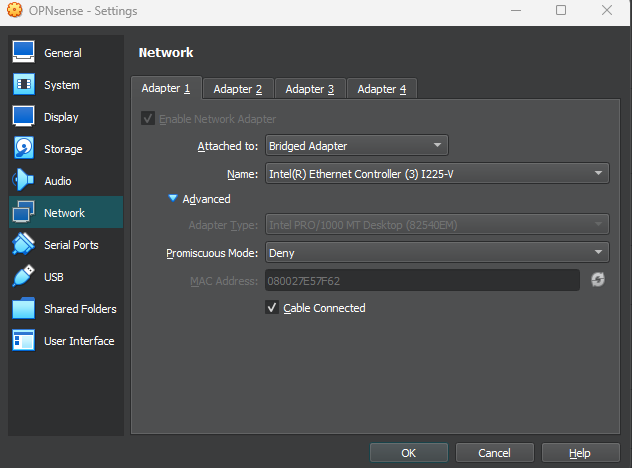Switch to the Adapter 4 tab

pos(382,89)
